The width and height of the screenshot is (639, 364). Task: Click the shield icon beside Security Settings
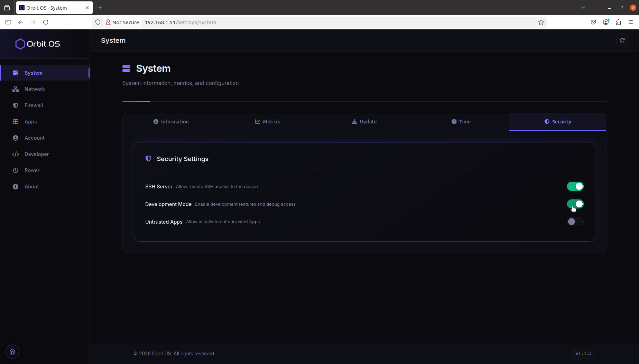pyautogui.click(x=148, y=159)
